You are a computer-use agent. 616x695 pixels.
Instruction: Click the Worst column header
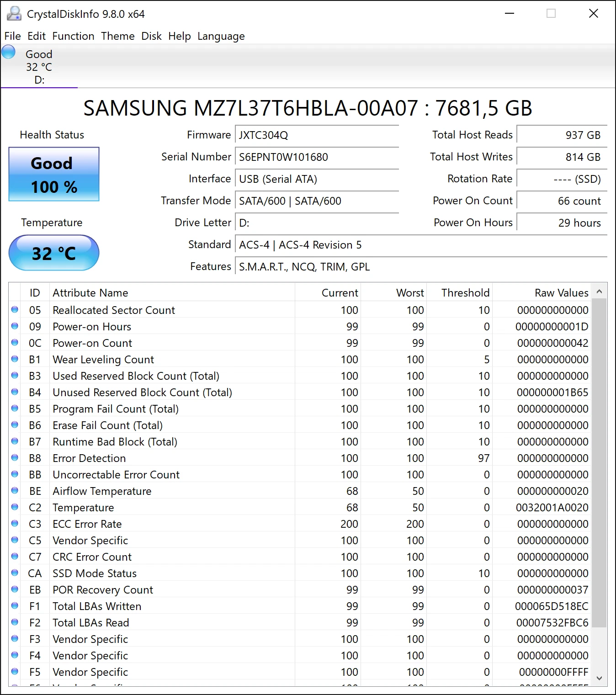394,292
